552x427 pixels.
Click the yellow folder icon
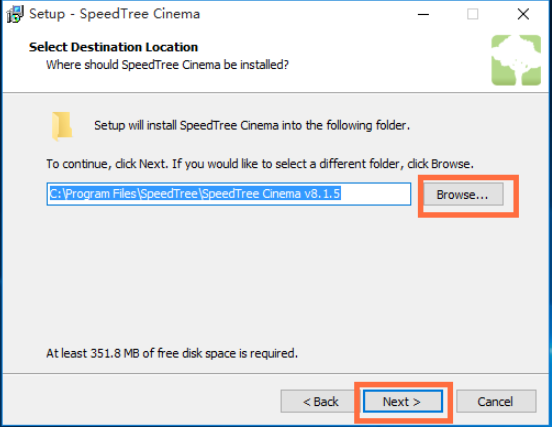62,126
